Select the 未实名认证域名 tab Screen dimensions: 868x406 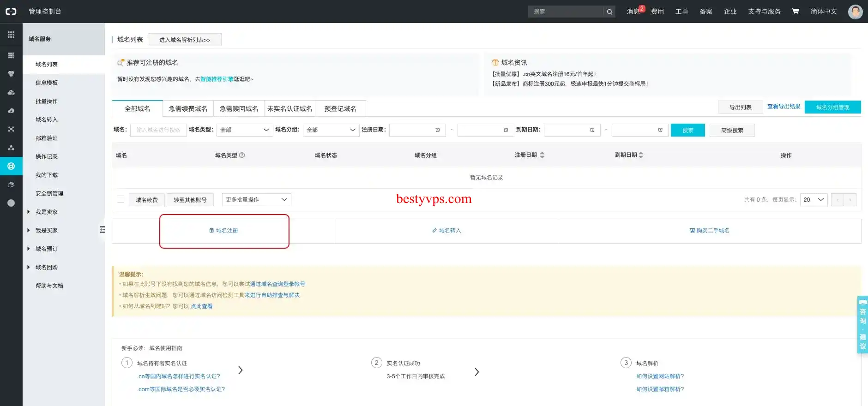[289, 108]
